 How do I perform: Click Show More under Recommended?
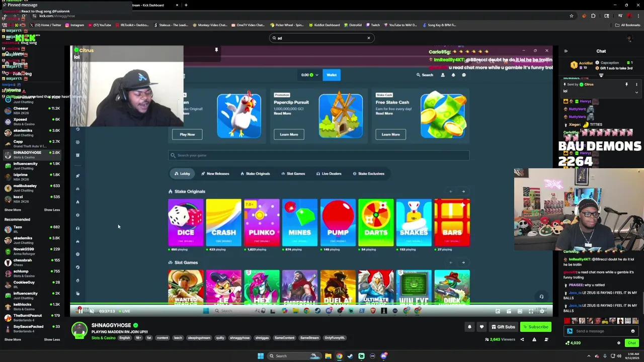[x=13, y=339]
